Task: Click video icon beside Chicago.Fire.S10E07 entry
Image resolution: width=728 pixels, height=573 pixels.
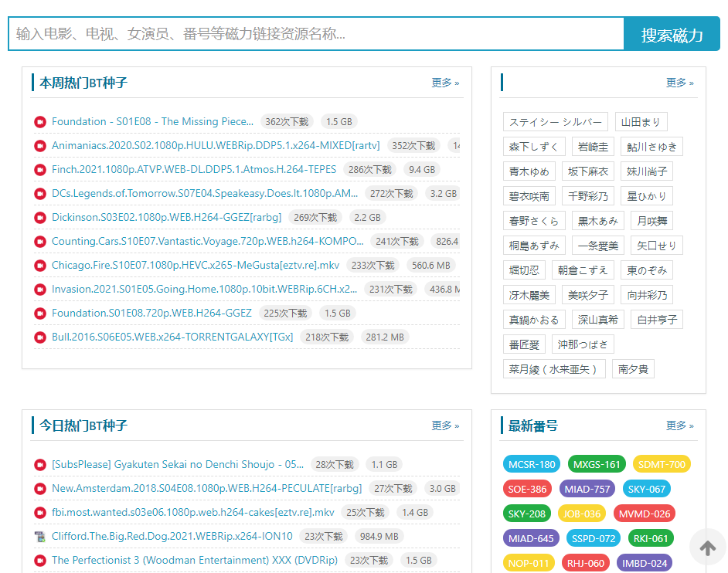Action: (x=40, y=266)
